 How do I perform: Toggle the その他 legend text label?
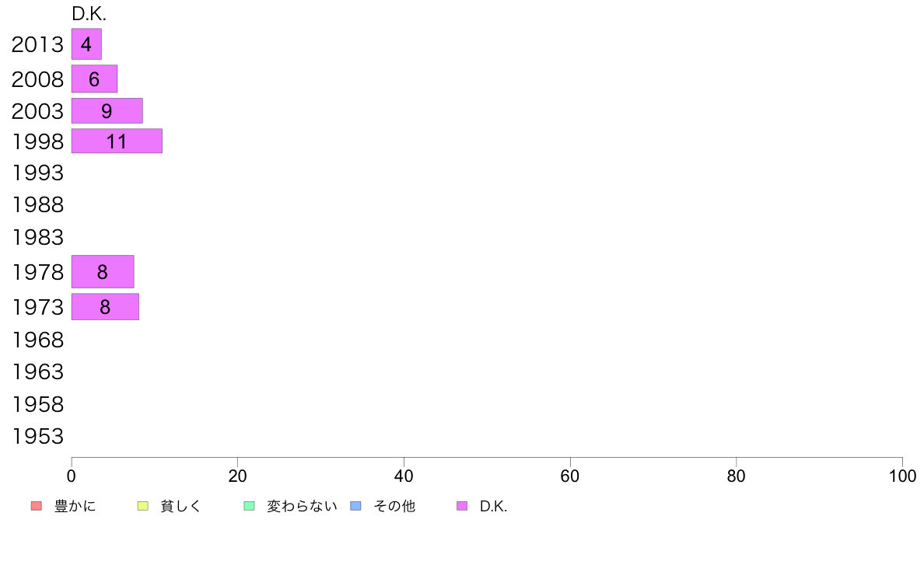[x=394, y=507]
